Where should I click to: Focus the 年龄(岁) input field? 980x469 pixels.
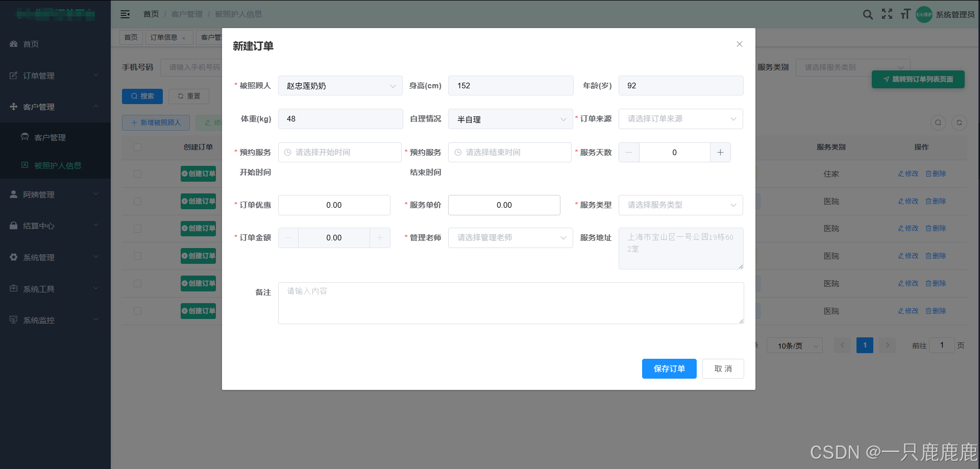click(x=681, y=86)
